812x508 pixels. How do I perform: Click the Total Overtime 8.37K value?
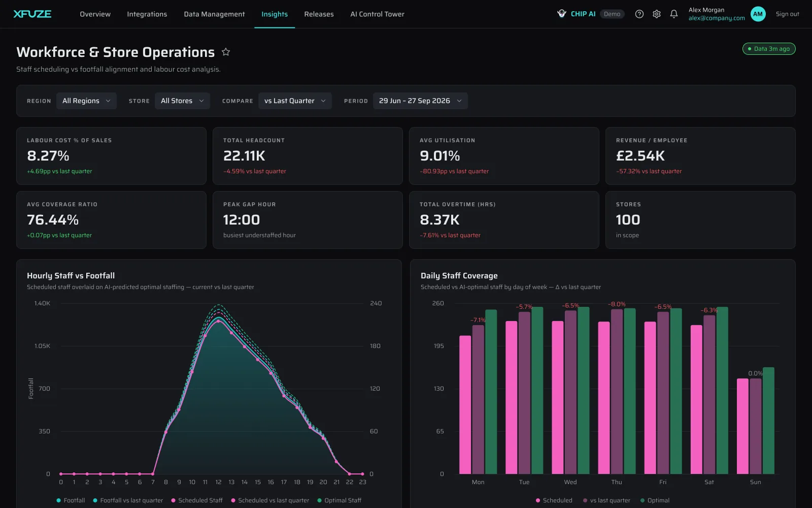click(439, 220)
